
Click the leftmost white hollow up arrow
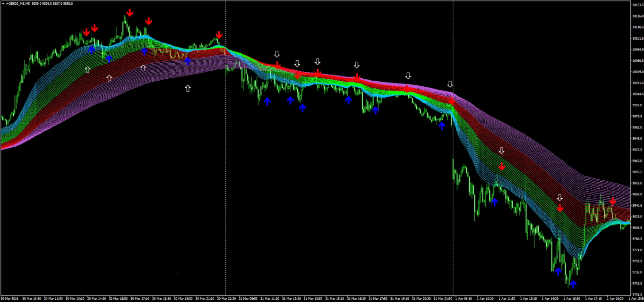(x=87, y=70)
